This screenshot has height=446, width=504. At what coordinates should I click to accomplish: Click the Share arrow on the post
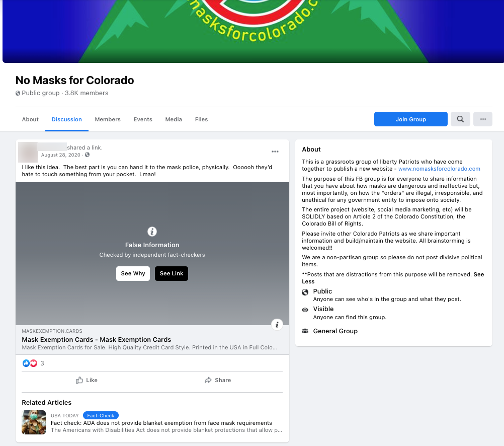pos(218,380)
